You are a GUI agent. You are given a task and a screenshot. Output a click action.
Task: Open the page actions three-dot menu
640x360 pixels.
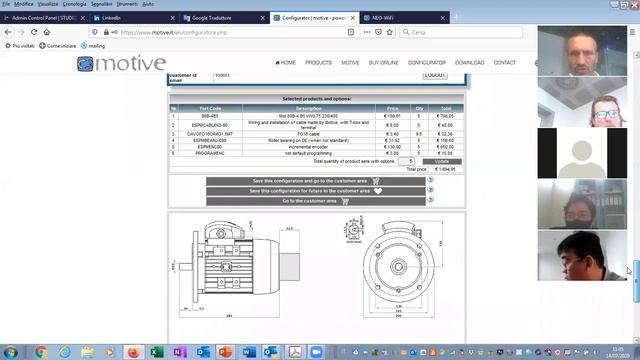click(x=367, y=32)
